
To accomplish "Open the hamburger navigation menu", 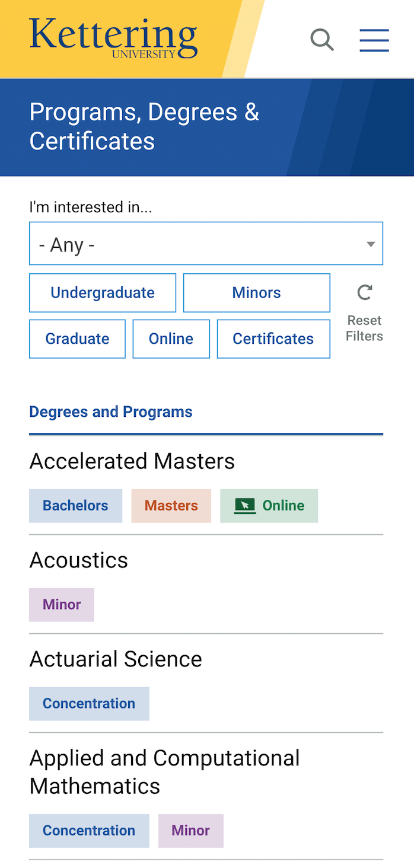I will point(374,40).
